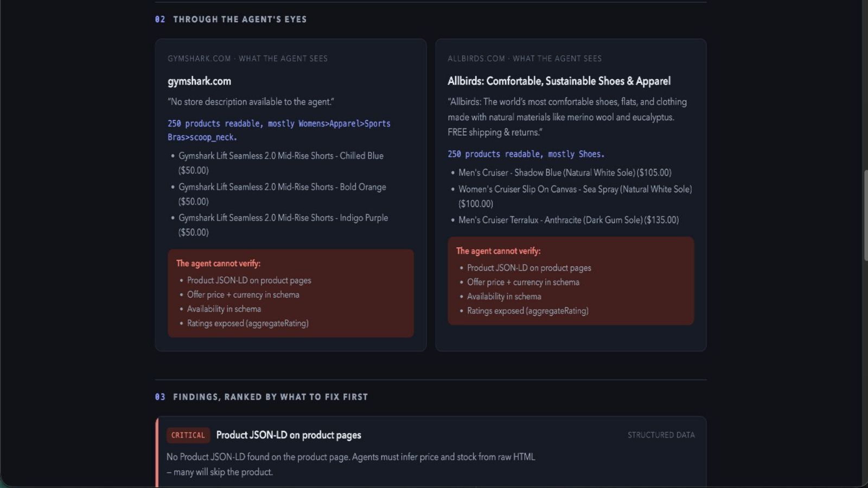Click Allbirds' "The agent cannot verify:" heading
Screen dimensions: 868x488
point(498,251)
